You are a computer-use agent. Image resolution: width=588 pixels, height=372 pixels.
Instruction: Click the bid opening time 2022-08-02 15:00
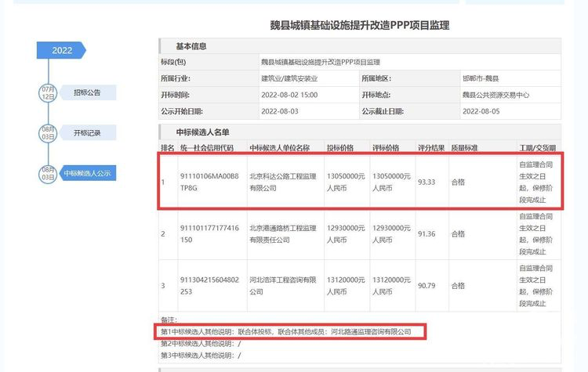289,96
